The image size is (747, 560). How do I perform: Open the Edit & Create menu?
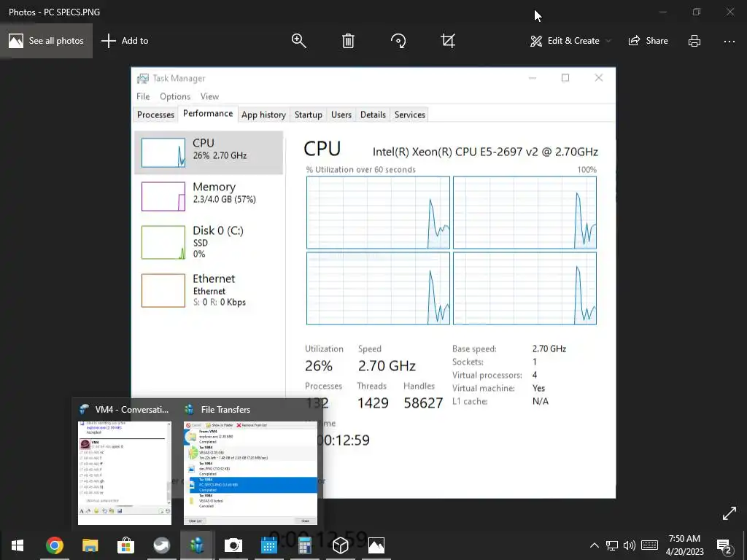565,41
